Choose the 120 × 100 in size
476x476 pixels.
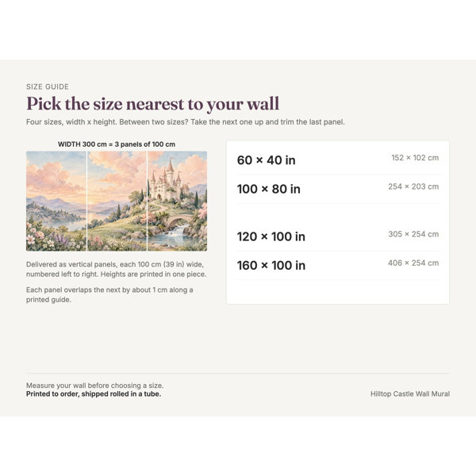338,236
